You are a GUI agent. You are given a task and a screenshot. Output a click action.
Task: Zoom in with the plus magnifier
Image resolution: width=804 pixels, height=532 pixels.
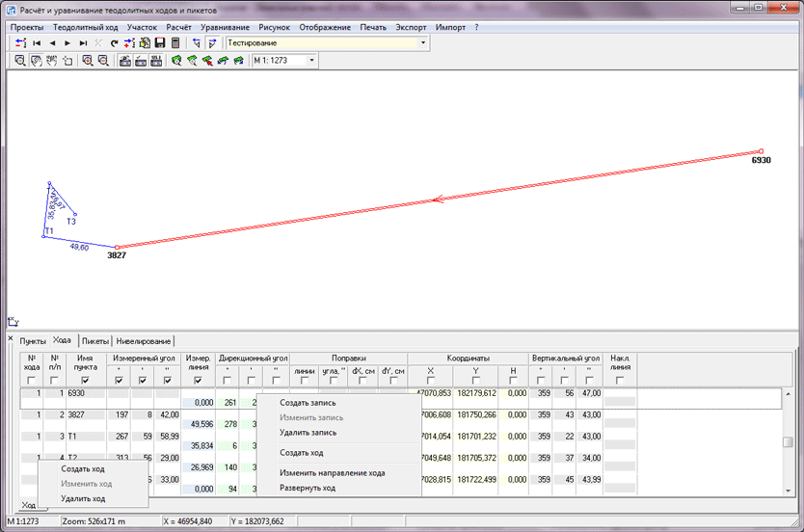tap(88, 61)
